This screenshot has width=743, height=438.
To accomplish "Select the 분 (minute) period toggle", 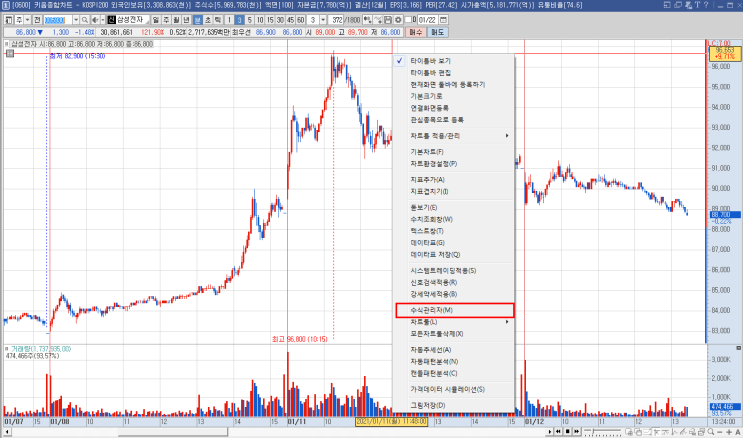I will (197, 20).
